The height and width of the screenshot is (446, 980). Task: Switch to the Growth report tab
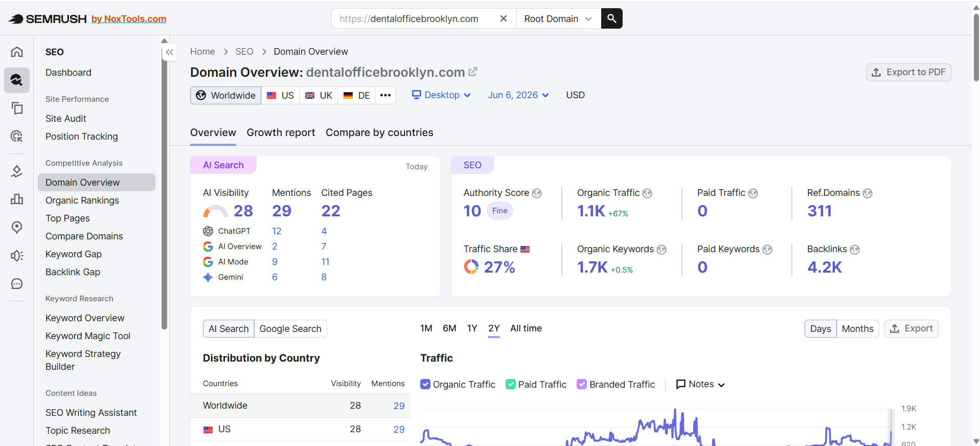pyautogui.click(x=281, y=132)
